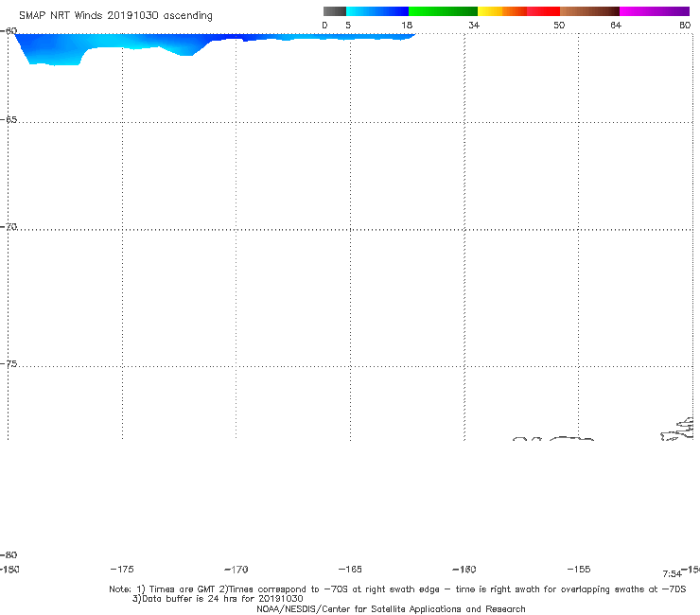Click the swath time label '7:54'
This screenshot has width=700, height=615.
672,574
